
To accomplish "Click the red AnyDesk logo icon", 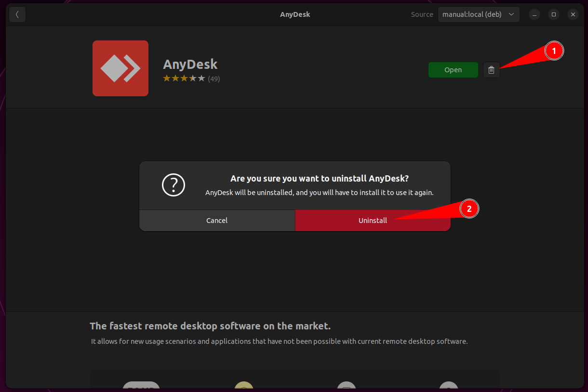I will (120, 68).
